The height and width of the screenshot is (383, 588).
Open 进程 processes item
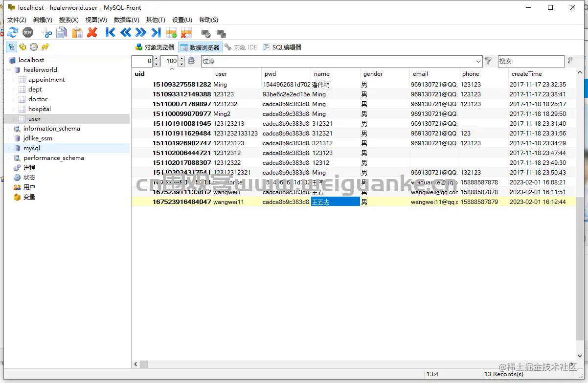pos(29,168)
